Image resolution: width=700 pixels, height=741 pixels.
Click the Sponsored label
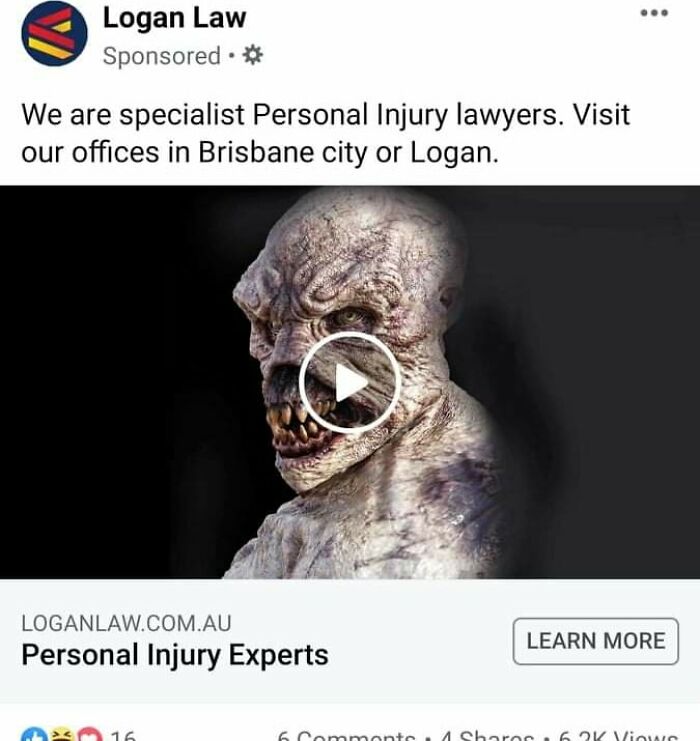pos(162,56)
